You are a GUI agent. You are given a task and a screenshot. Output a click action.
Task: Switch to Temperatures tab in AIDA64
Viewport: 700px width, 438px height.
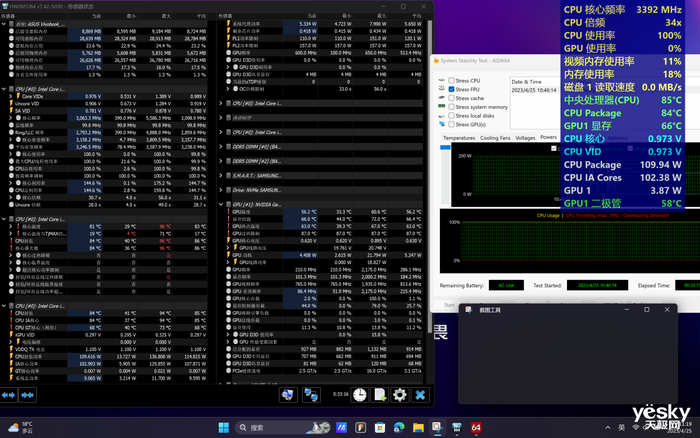(x=458, y=138)
